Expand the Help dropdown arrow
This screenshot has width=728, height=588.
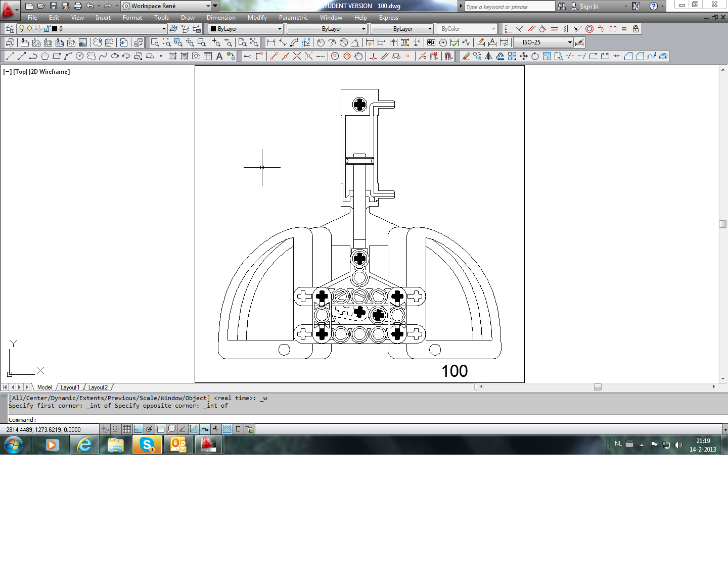[x=663, y=6]
